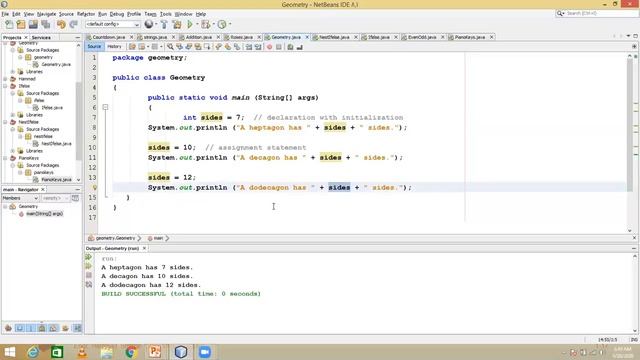Close the Output Geometry (run) tab

144,248
